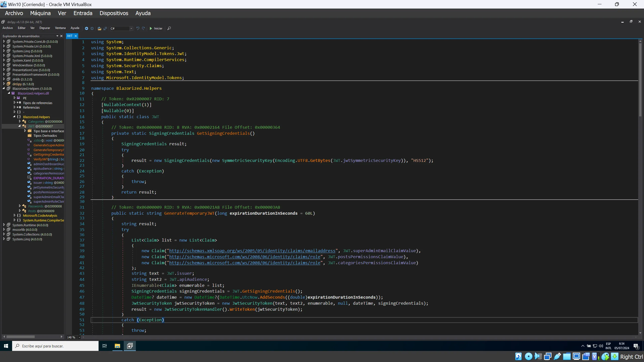Open the Ventana menu

click(60, 28)
